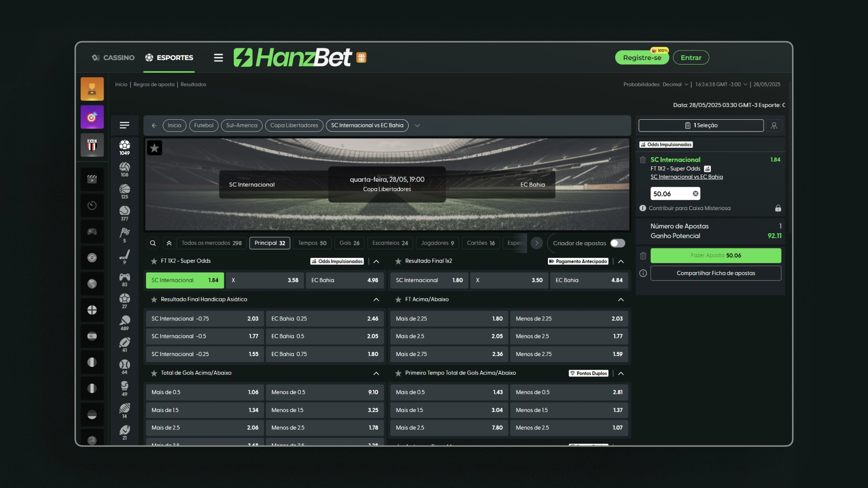Screen dimensions: 868x488
Task: Click the Entrar login button
Action: click(x=691, y=57)
